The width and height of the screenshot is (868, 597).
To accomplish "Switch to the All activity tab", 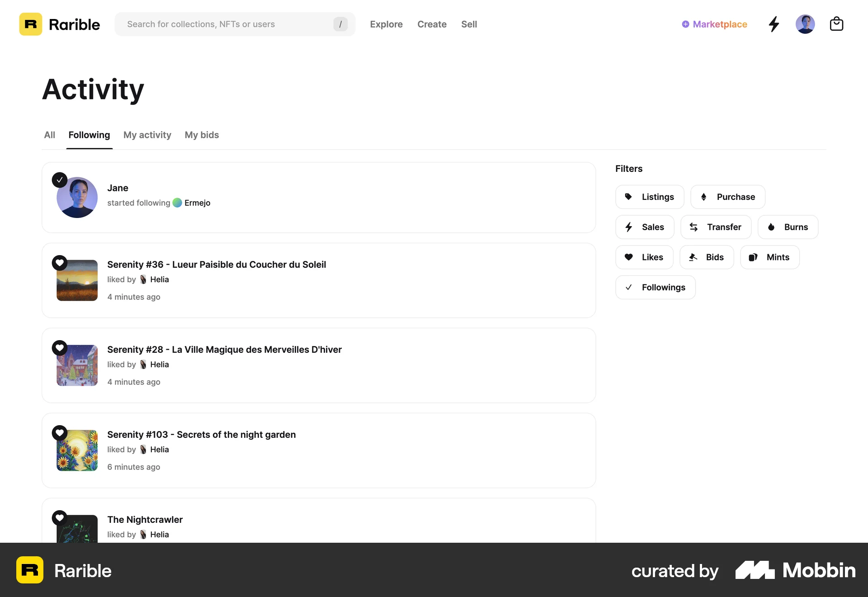I will [x=49, y=135].
